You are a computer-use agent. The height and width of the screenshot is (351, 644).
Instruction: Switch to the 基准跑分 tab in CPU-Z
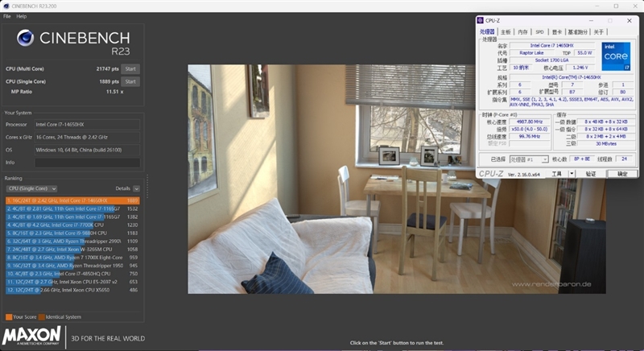578,32
